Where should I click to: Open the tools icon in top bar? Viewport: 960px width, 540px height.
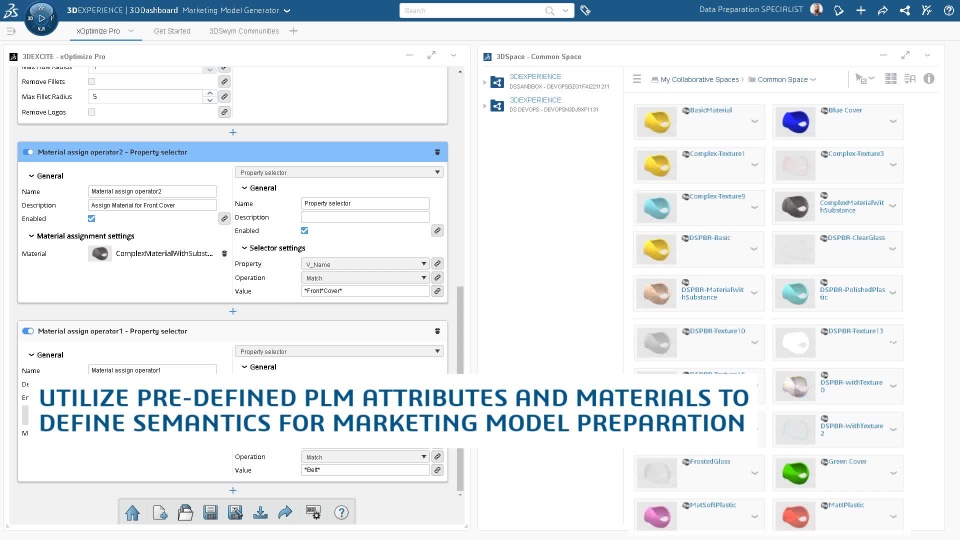pyautogui.click(x=927, y=10)
